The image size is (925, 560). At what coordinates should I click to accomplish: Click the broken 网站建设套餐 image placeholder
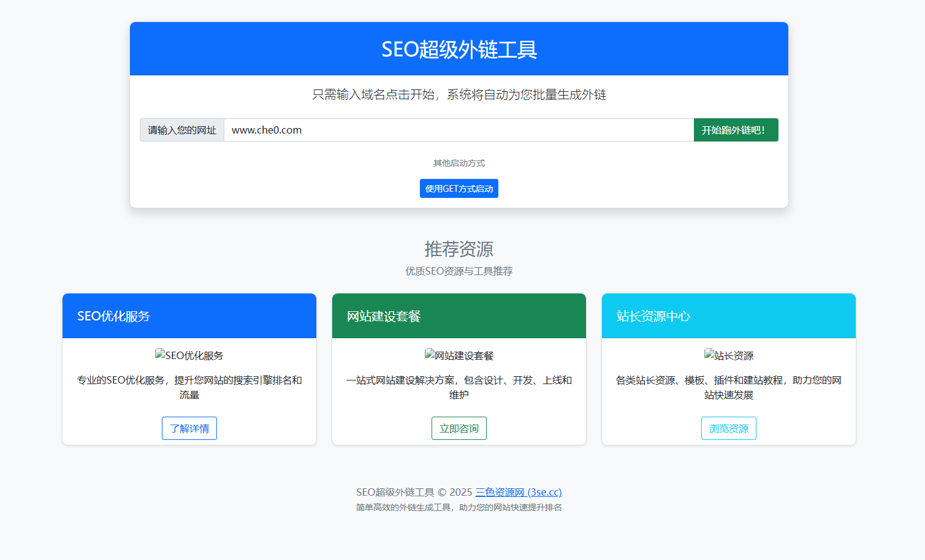[x=459, y=355]
